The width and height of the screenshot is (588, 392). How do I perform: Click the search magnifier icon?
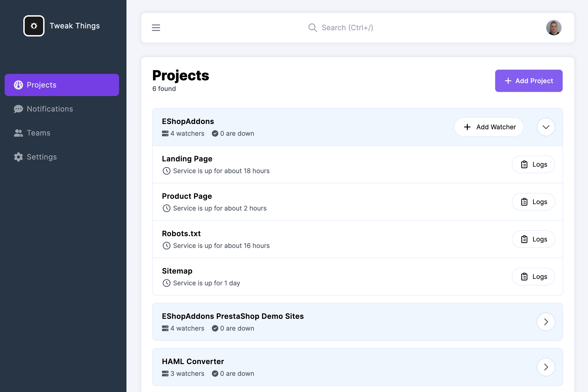312,28
